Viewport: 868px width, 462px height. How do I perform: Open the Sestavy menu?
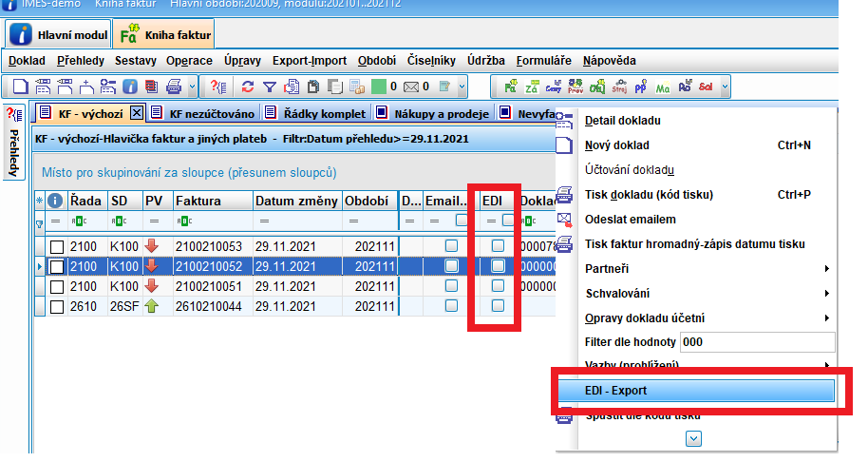coord(136,61)
